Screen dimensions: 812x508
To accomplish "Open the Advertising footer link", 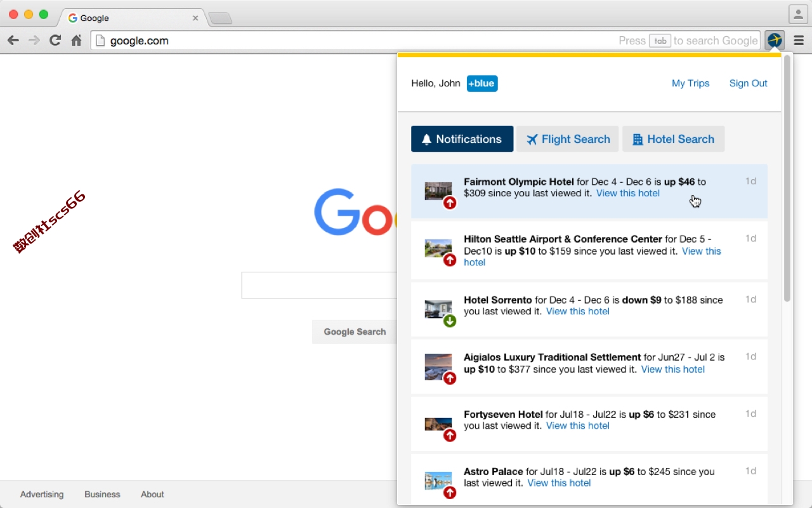I will 42,494.
